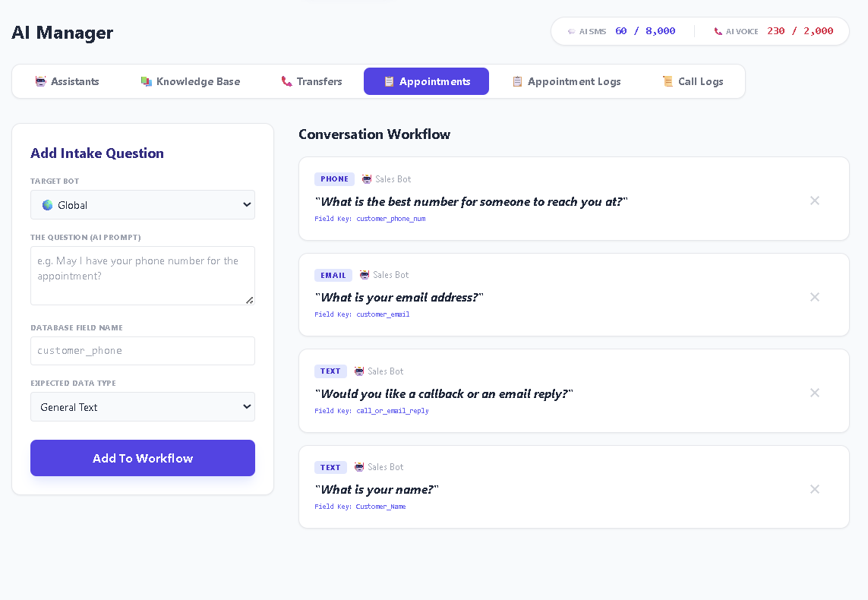Click TEXT badge on callback question
868x600 pixels.
(330, 371)
